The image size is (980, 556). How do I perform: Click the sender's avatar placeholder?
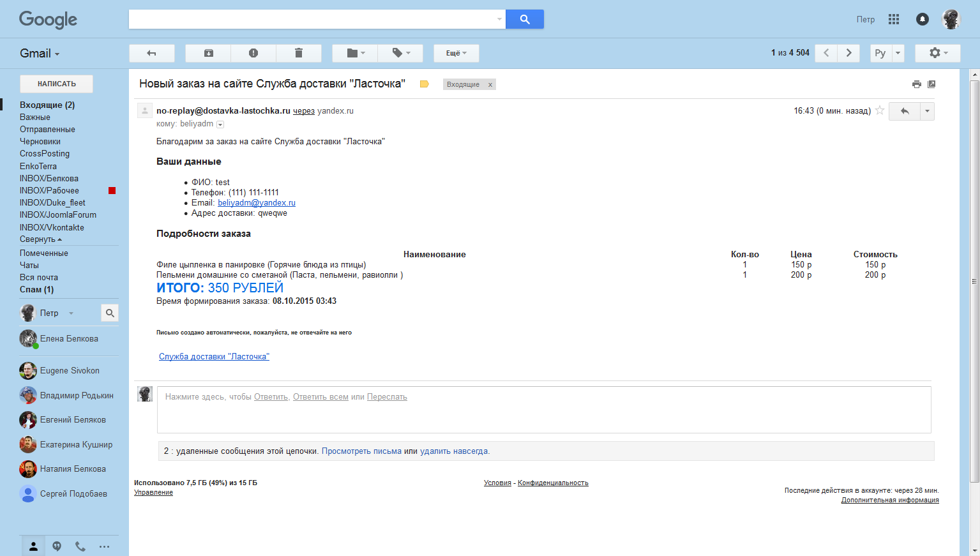point(145,110)
